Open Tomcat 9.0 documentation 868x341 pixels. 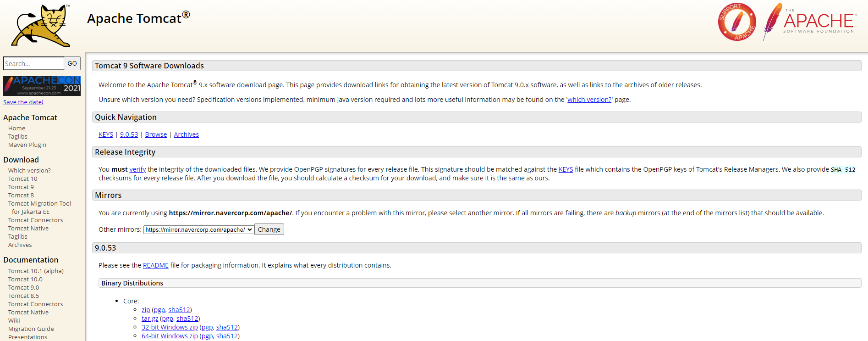tap(24, 287)
